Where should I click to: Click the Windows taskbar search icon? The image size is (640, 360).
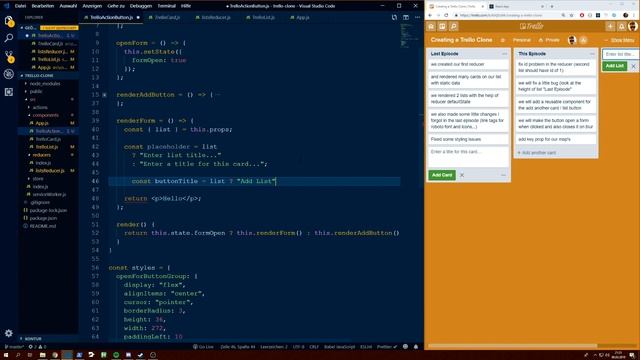coord(18,355)
